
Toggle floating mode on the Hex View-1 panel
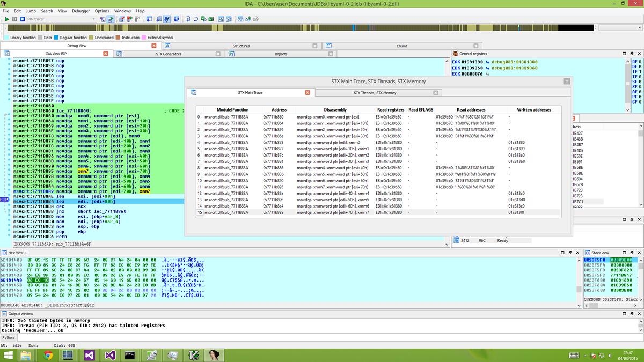[x=570, y=253]
